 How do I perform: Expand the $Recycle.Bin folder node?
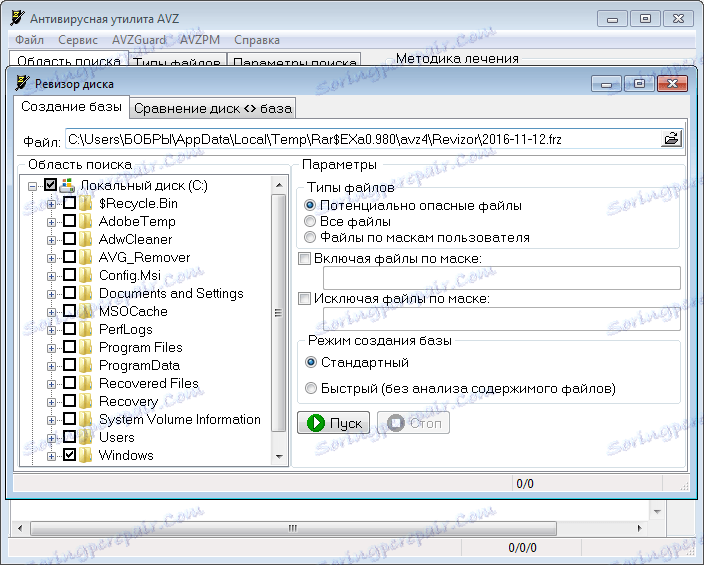click(x=51, y=204)
